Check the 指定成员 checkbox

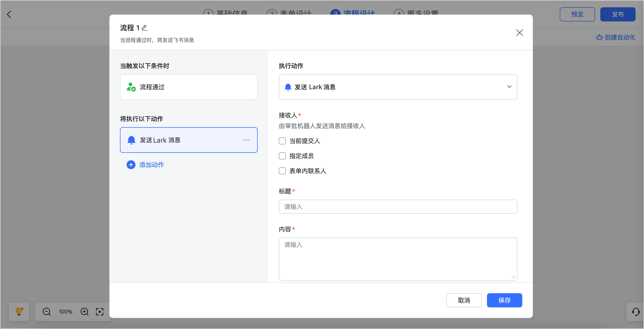point(282,156)
